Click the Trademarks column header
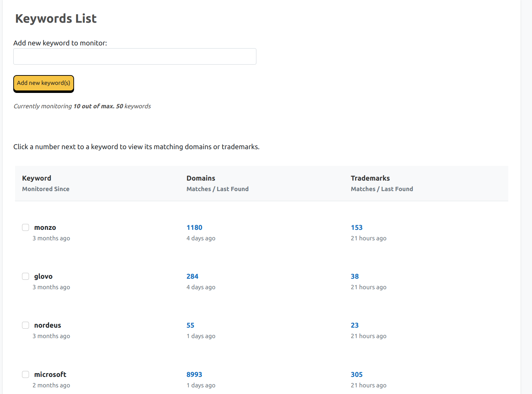The width and height of the screenshot is (532, 394). 370,178
